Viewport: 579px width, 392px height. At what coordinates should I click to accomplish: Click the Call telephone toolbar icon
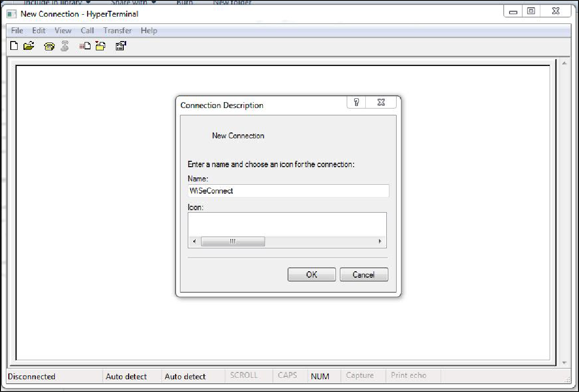pyautogui.click(x=49, y=46)
